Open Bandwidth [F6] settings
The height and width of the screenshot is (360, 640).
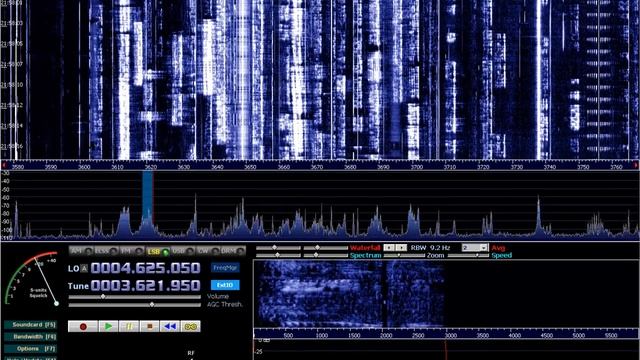[31, 337]
